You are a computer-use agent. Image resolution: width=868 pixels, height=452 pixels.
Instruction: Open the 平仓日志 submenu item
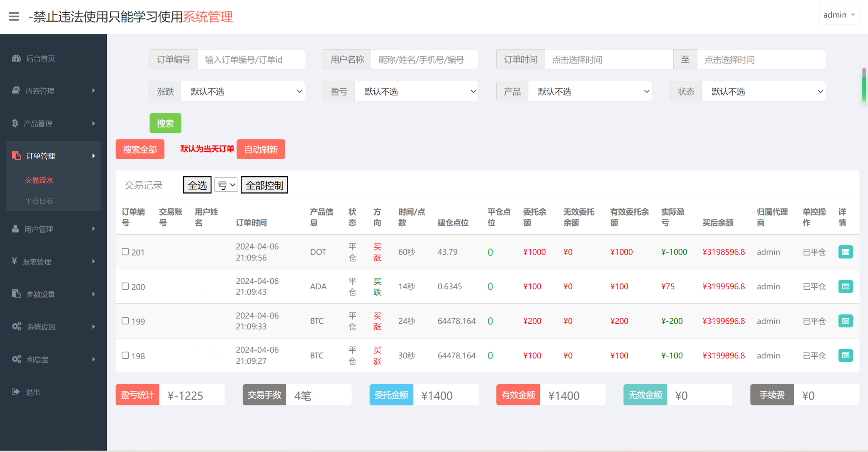[39, 200]
